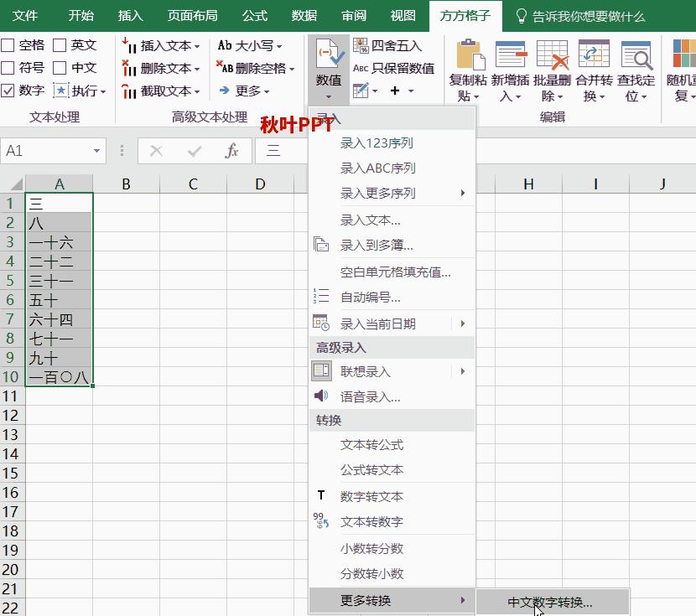Enable the 空格 checkbox

coord(8,44)
